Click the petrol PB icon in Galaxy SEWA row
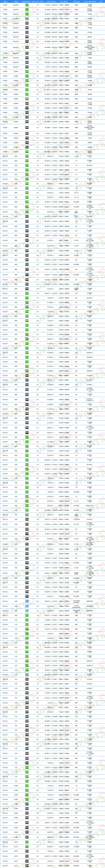The width and height of the screenshot is (105, 868). tap(27, 19)
